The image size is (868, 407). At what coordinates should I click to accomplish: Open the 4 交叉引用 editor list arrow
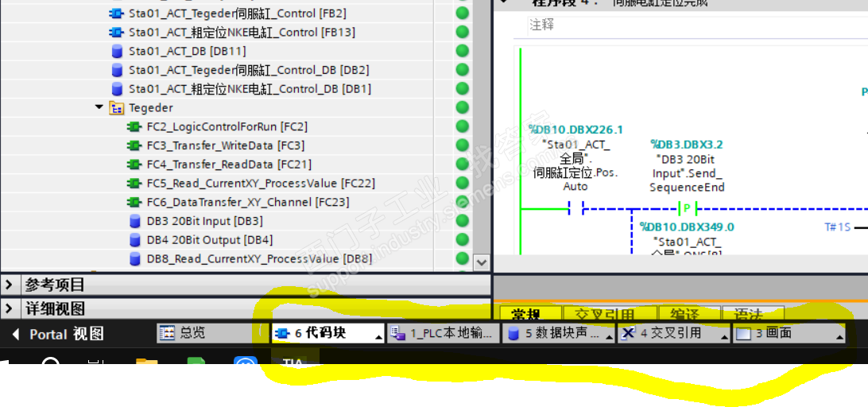coord(724,337)
